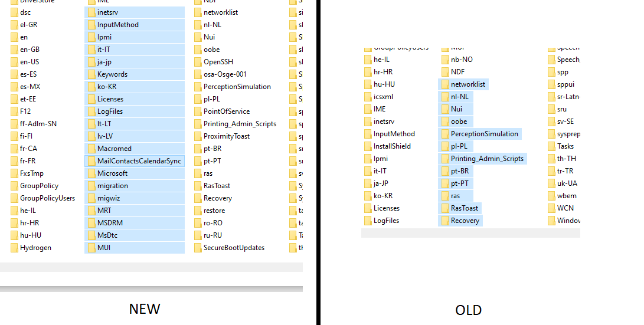
Task: Click the ro-RO folder name
Action: pyautogui.click(x=213, y=223)
